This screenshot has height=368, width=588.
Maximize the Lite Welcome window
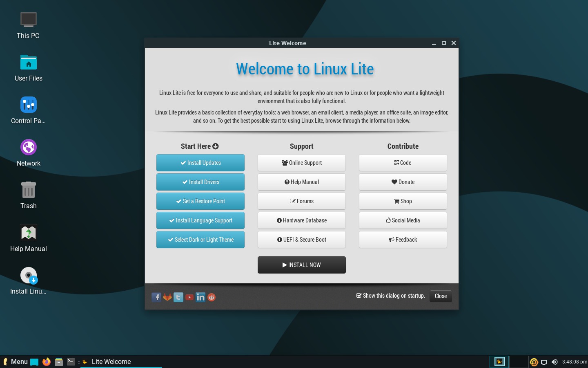point(444,43)
